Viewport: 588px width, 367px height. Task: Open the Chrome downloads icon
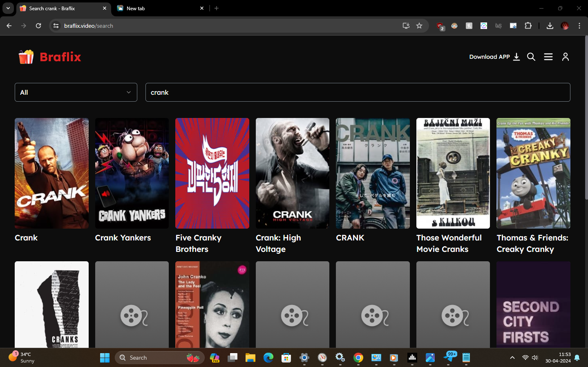pos(550,26)
